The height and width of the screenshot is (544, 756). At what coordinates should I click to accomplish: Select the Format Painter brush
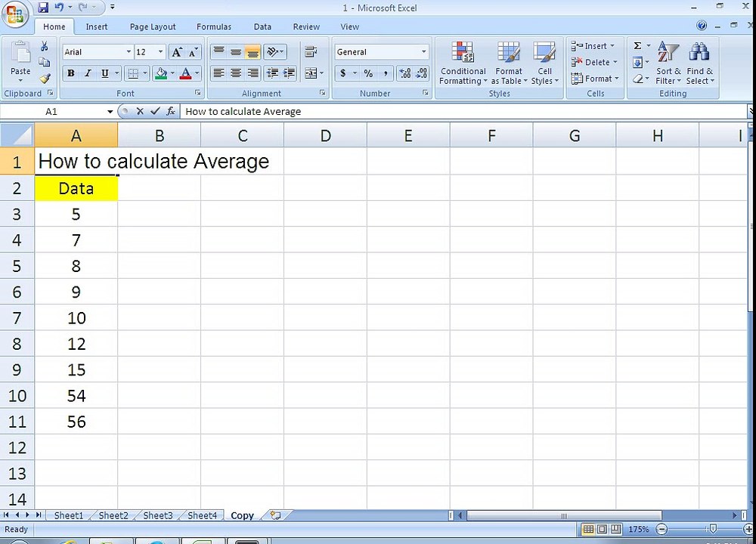point(45,78)
